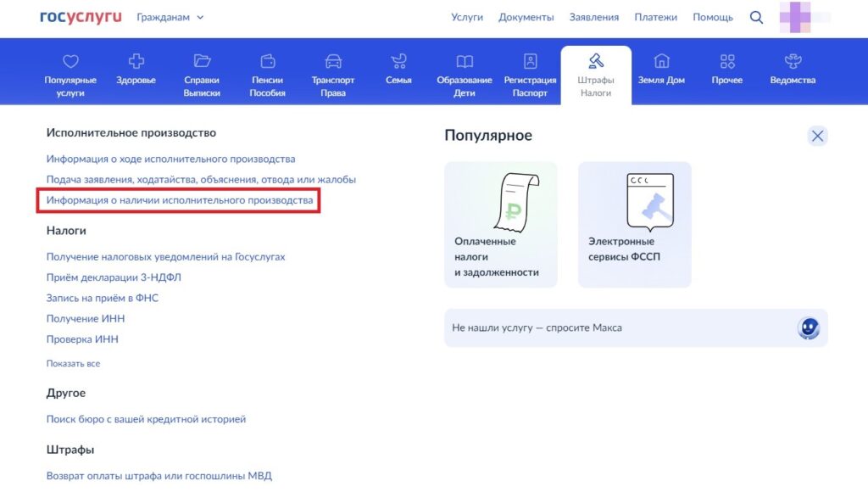Open the Земля Дом house icon
The image size is (868, 498).
click(661, 62)
